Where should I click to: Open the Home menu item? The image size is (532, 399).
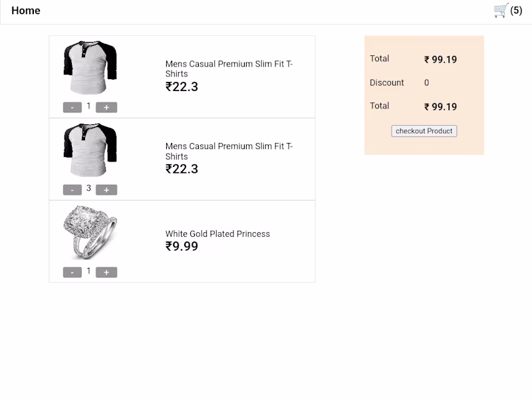(x=26, y=10)
